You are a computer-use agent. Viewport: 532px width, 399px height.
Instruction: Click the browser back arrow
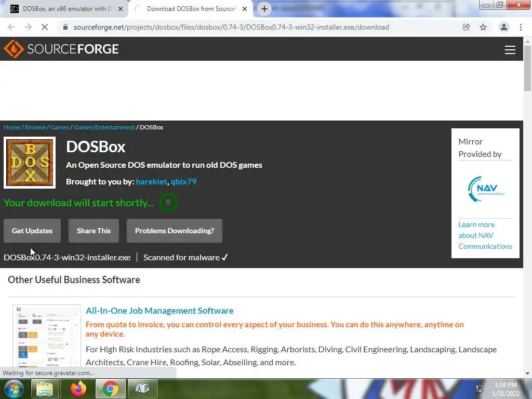[x=11, y=27]
